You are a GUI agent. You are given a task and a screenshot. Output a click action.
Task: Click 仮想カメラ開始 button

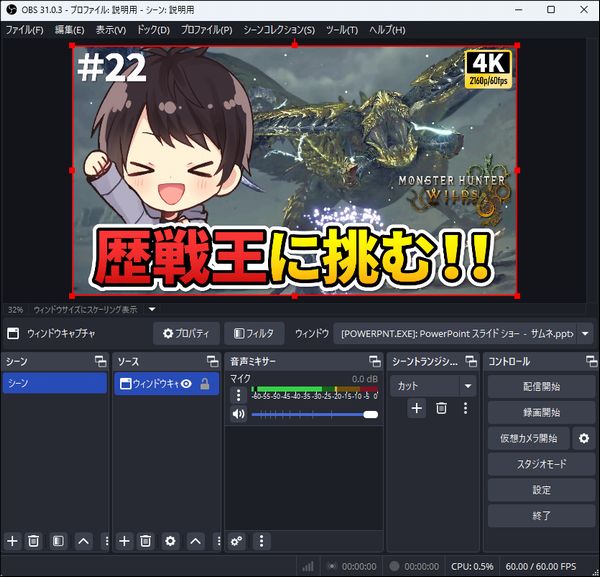528,438
